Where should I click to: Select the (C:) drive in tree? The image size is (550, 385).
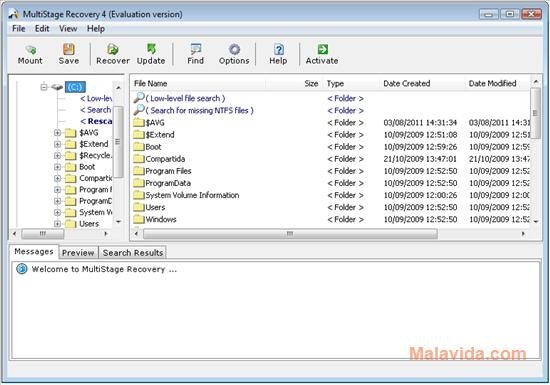(x=75, y=87)
